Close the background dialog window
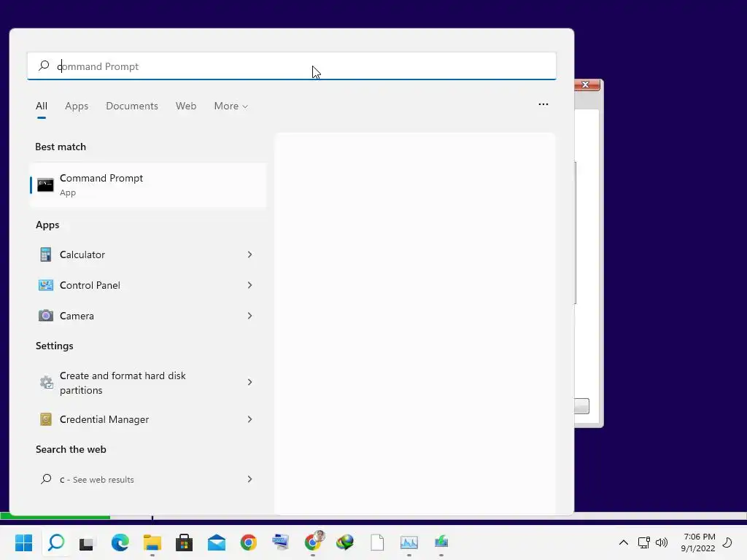Viewport: 747px width, 560px height. click(x=586, y=85)
